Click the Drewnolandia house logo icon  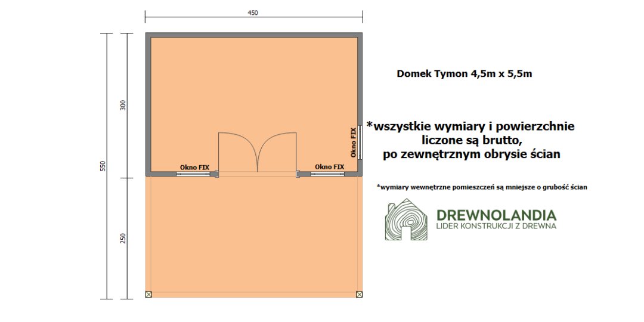pos(406,219)
